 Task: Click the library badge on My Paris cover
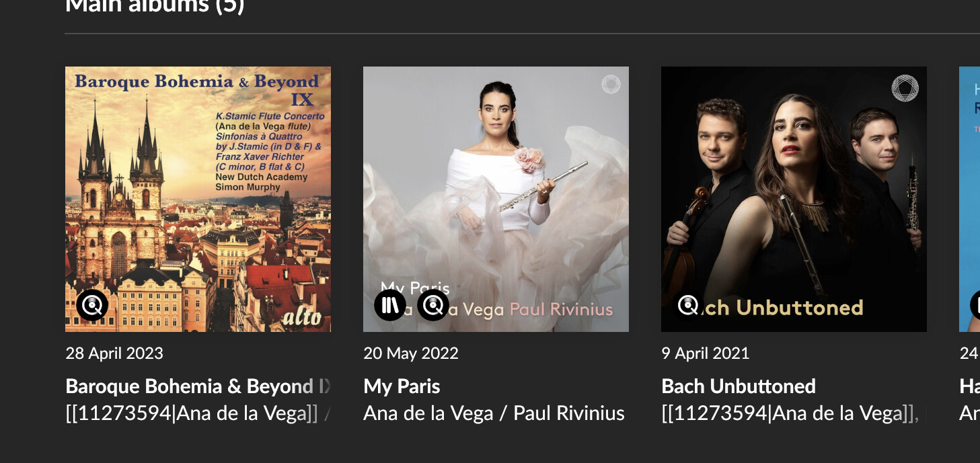390,306
